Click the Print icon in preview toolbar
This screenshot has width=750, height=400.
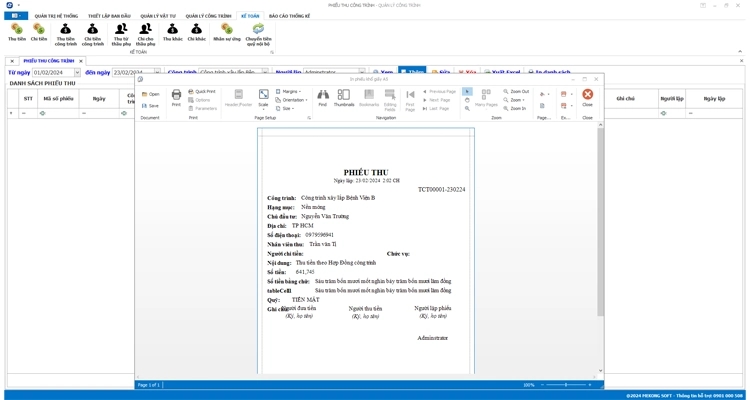pos(176,97)
